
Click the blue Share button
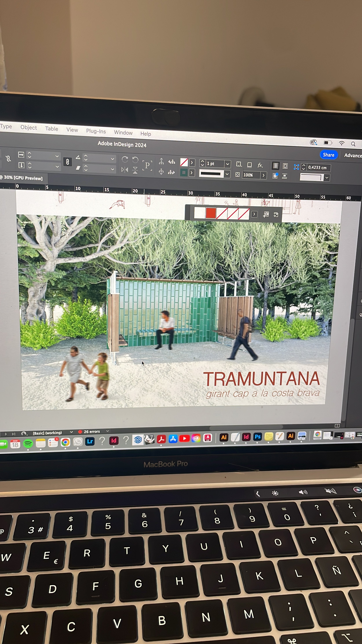pos(329,155)
